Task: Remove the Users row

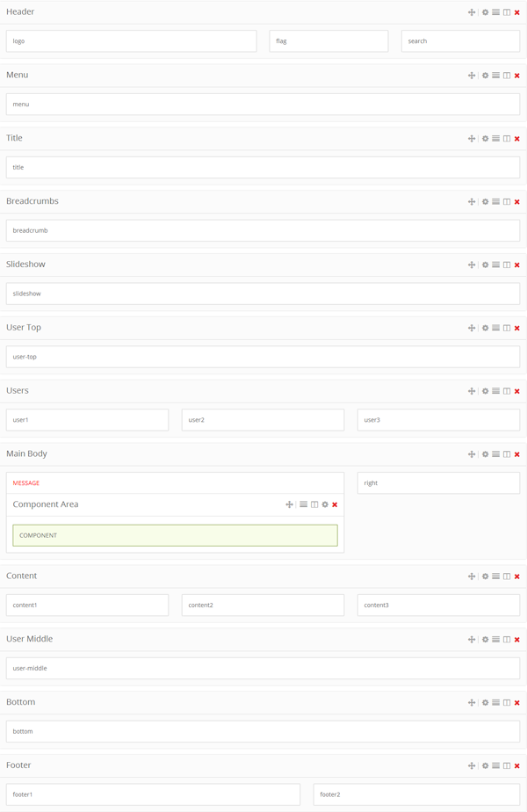Action: click(x=516, y=392)
